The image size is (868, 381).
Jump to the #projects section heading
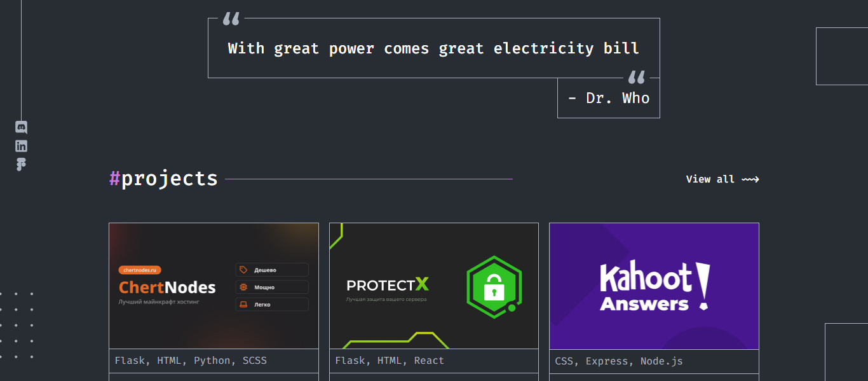[x=163, y=179]
